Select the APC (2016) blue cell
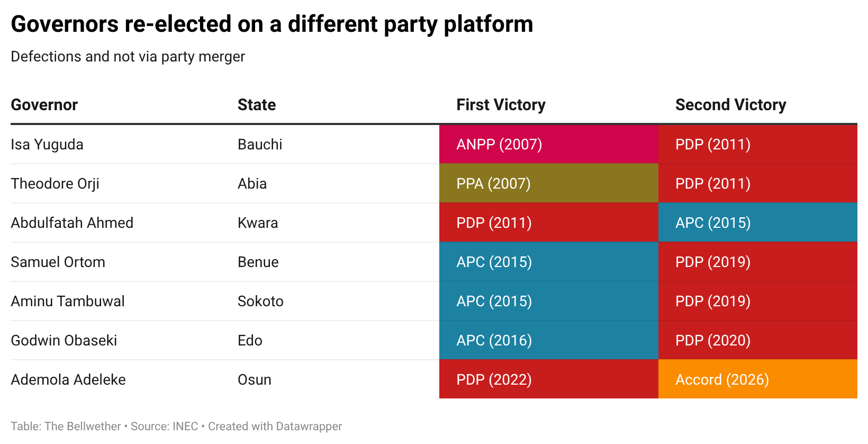868x444 pixels. 549,340
